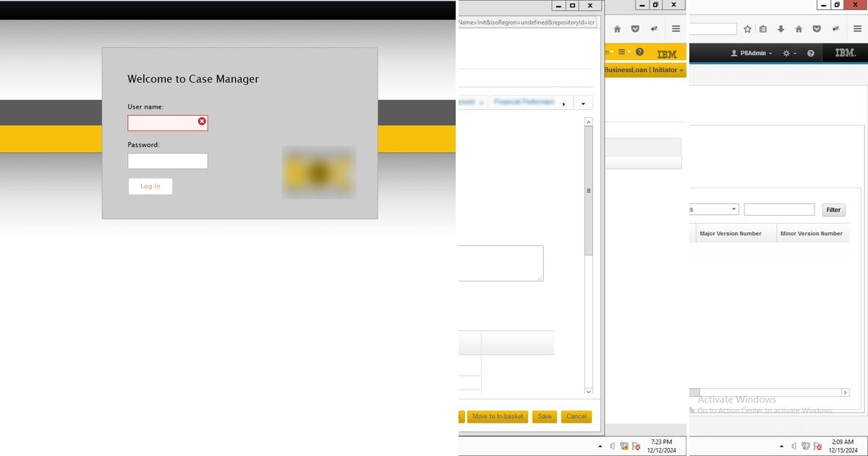Click the popup vertical scrollbar thumb

pos(588,190)
